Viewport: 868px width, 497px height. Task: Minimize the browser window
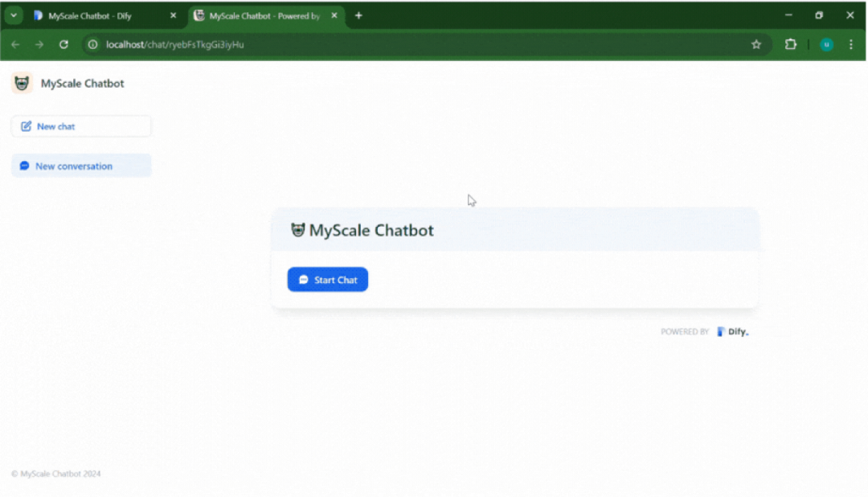[788, 15]
